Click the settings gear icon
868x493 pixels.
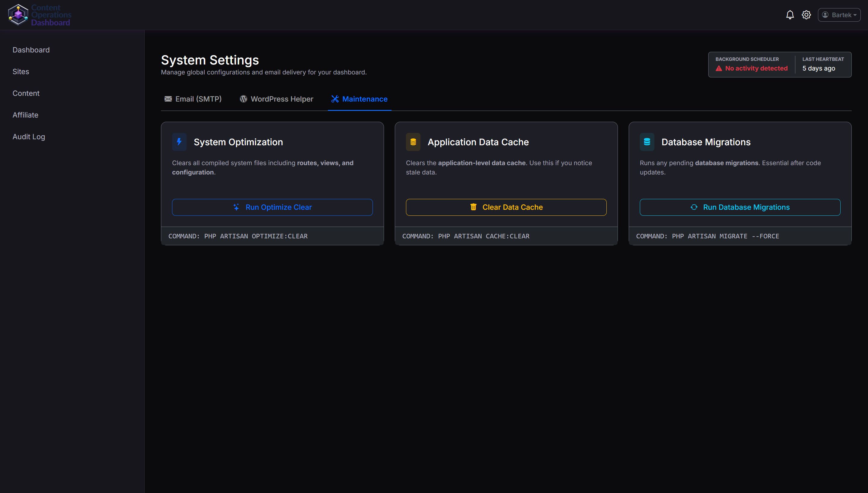pos(806,15)
